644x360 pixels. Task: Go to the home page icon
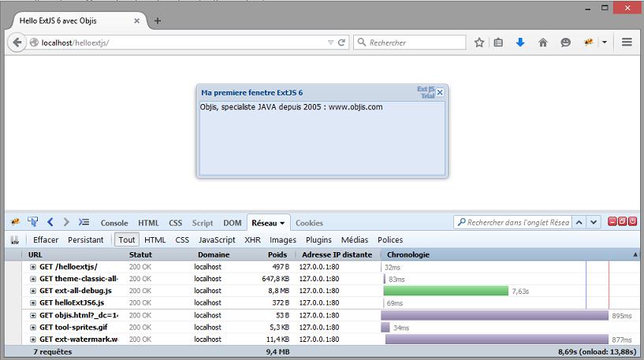(x=543, y=43)
